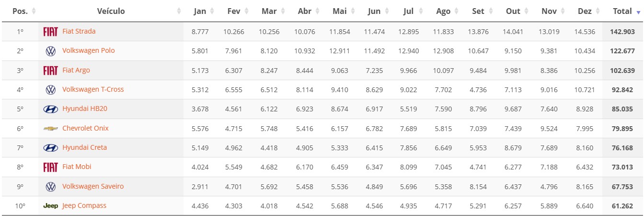The width and height of the screenshot is (644, 217).
Task: Open the Jeep Compass link
Action: coord(84,205)
